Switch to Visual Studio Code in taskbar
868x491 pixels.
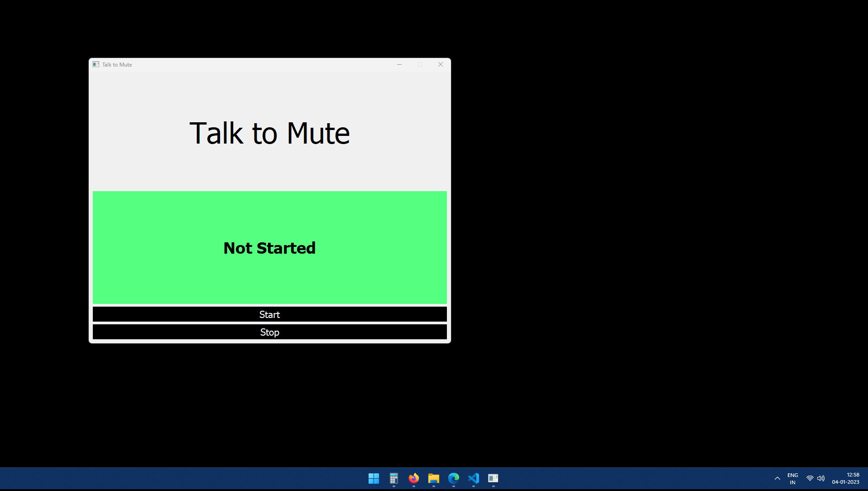pos(473,478)
